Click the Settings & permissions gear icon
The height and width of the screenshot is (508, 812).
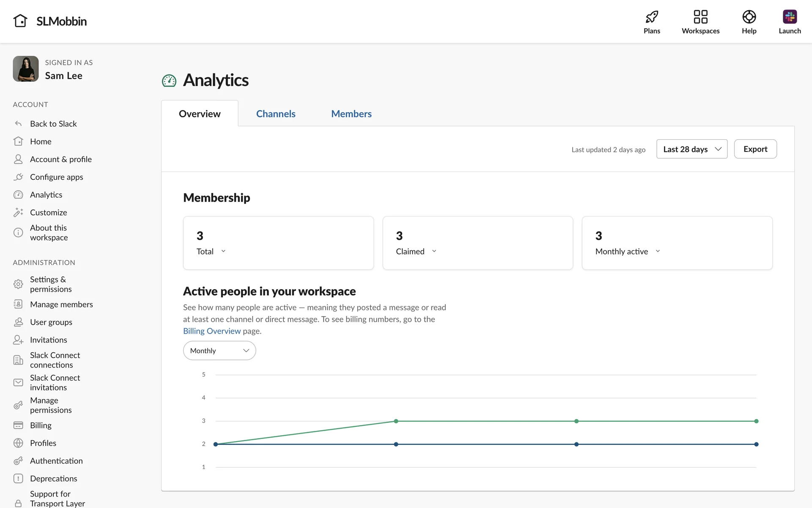[18, 284]
